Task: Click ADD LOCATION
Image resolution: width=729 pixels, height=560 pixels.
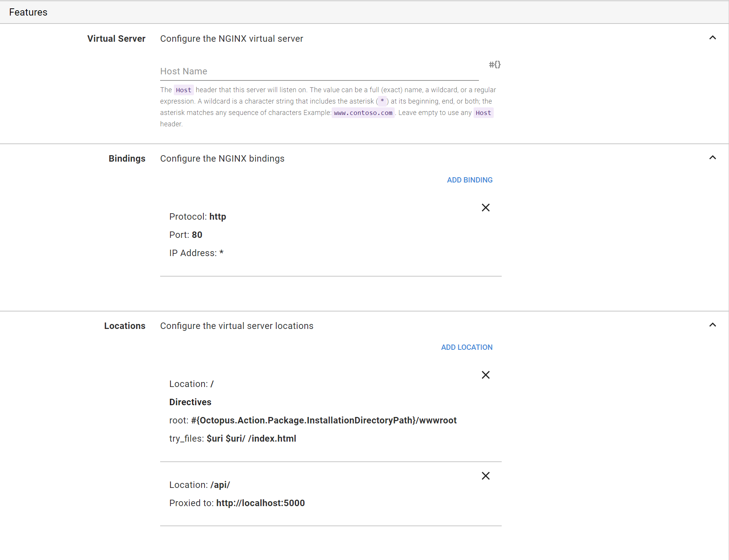Action: pyautogui.click(x=466, y=347)
